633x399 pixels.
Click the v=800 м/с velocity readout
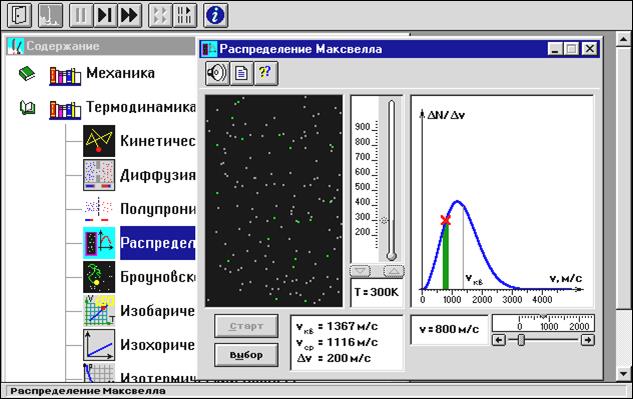[449, 330]
